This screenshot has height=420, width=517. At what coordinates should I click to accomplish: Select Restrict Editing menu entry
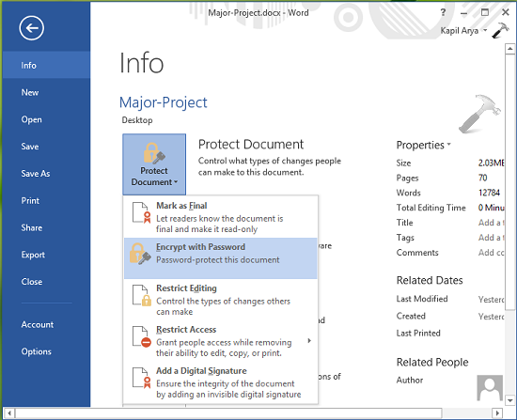(220, 300)
